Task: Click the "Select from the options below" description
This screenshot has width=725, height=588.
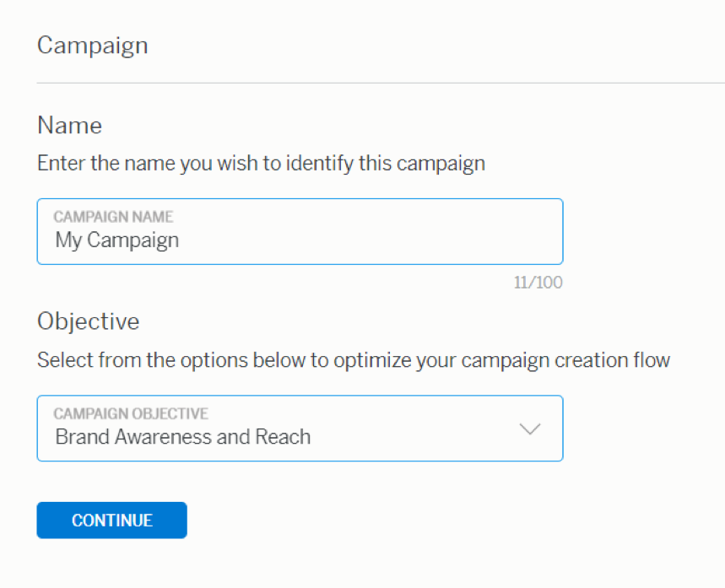Action: (353, 360)
